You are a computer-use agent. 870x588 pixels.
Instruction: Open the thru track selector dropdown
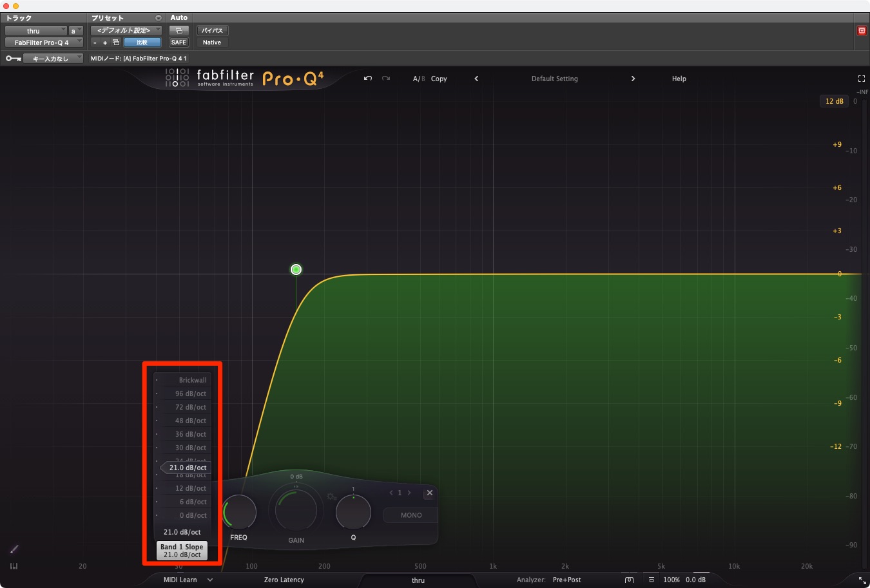(36, 30)
